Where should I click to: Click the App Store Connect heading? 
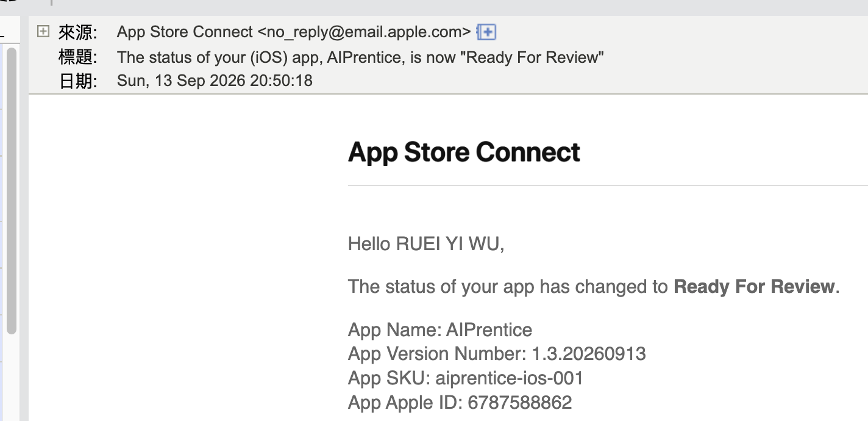464,152
